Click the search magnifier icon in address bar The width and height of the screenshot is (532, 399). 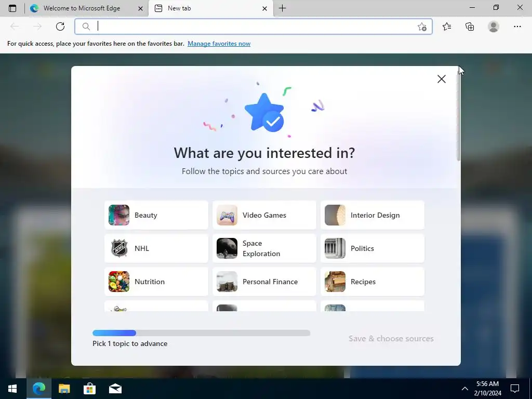(x=86, y=26)
